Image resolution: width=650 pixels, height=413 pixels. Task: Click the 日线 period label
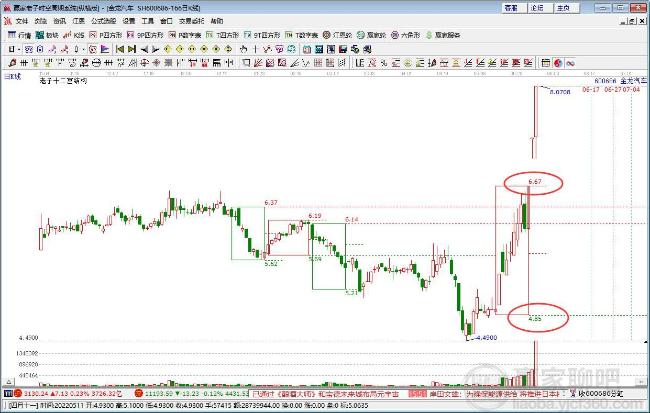pos(12,77)
